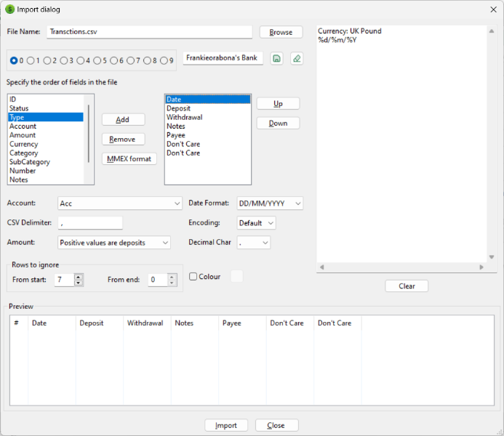Click the save preset icon
This screenshot has width=504, height=436.
coord(276,59)
